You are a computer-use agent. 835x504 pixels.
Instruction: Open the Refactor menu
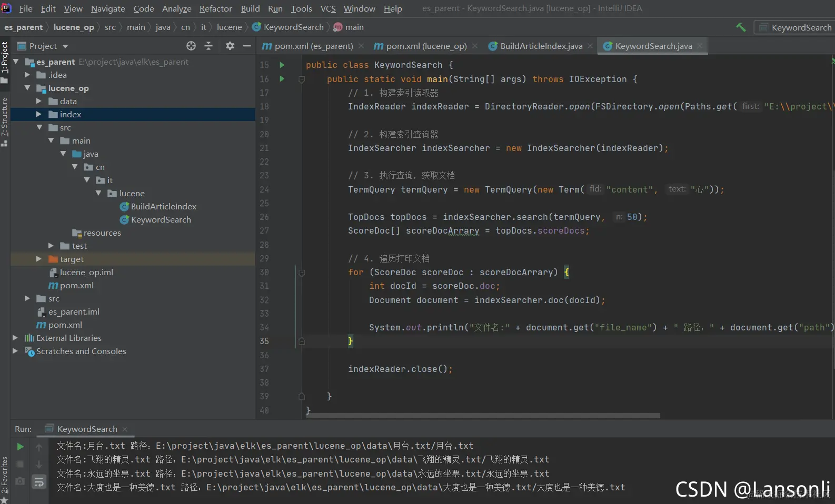(x=215, y=8)
